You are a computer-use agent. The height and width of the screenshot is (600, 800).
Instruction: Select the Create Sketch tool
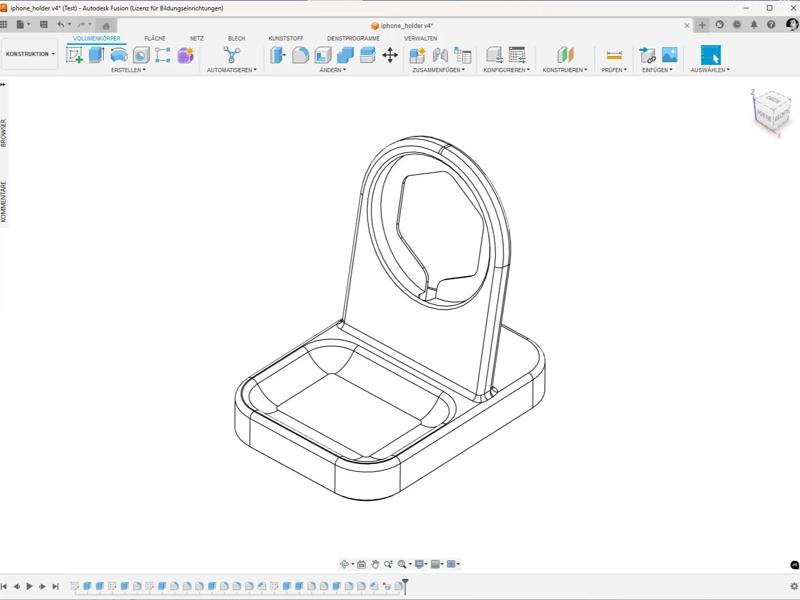(x=75, y=55)
